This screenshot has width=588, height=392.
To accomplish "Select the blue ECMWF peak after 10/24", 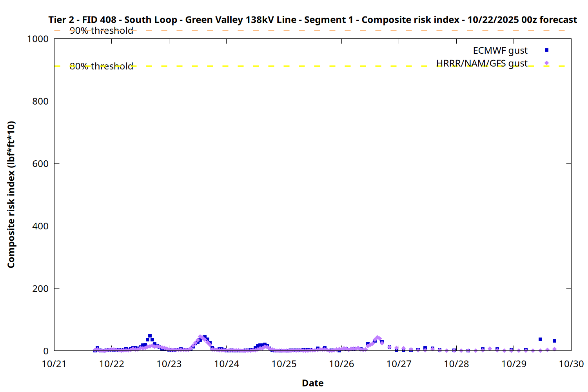I will (x=265, y=345).
